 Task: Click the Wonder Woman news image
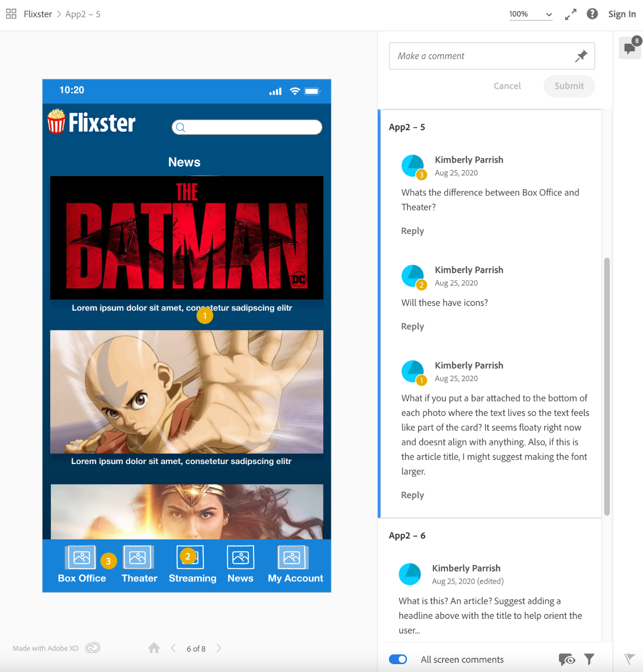pos(187,512)
